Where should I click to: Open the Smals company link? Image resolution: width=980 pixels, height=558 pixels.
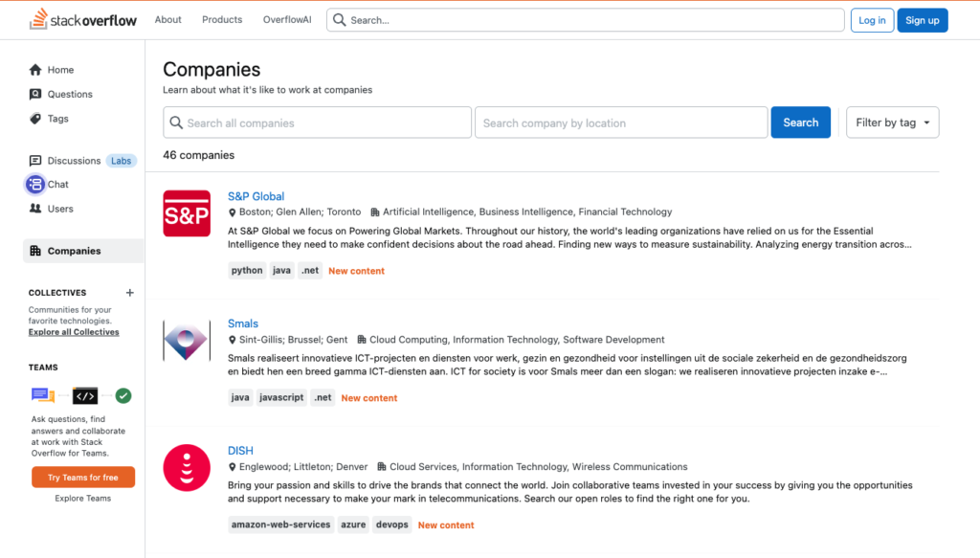pos(242,324)
